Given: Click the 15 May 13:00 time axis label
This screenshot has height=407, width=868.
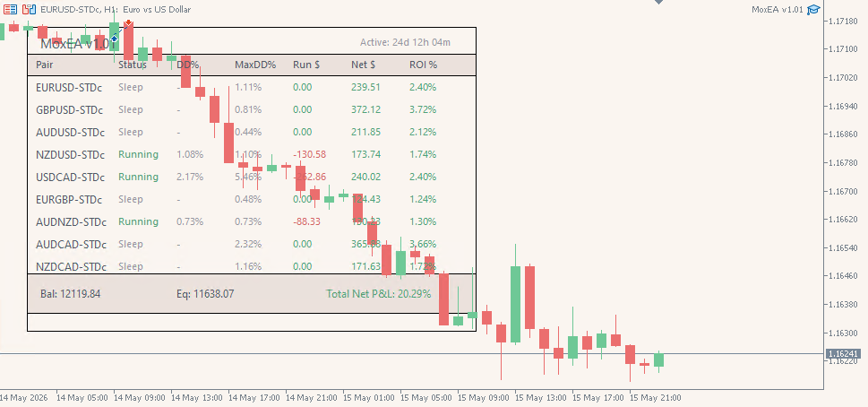Looking at the screenshot, I should [540, 397].
